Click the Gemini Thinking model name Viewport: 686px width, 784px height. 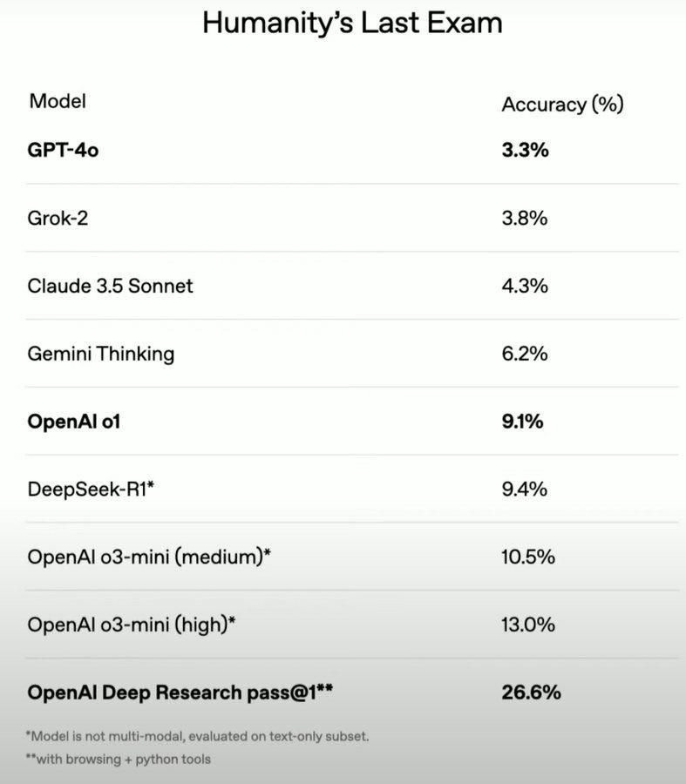(101, 354)
